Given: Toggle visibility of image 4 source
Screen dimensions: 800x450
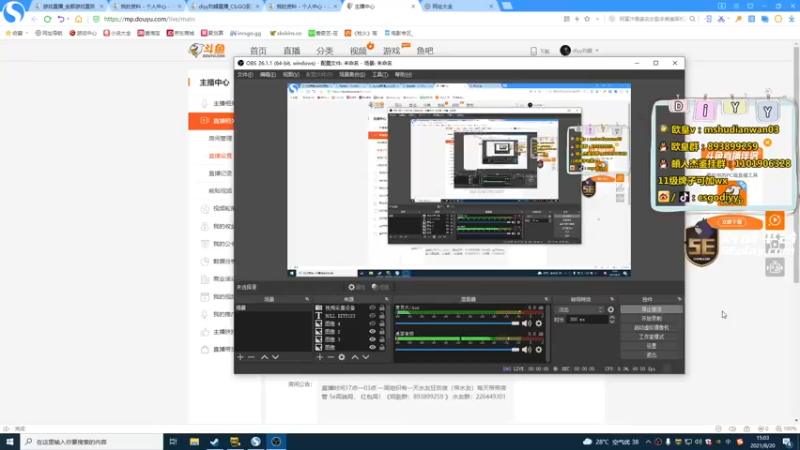Looking at the screenshot, I should (x=372, y=323).
